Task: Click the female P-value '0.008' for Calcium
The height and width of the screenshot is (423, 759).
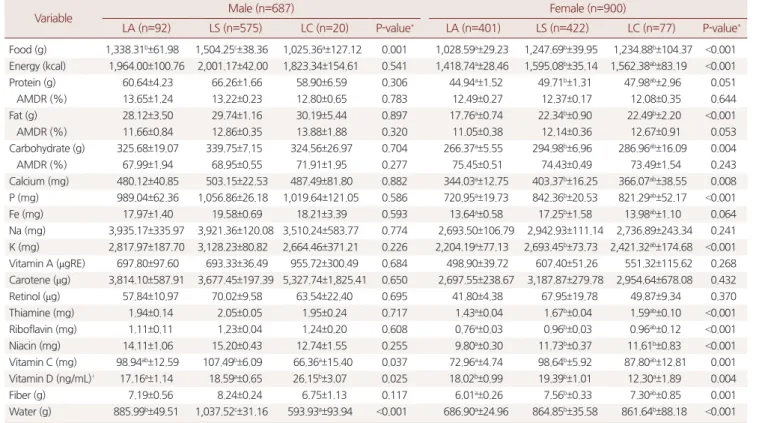Action: click(x=723, y=181)
